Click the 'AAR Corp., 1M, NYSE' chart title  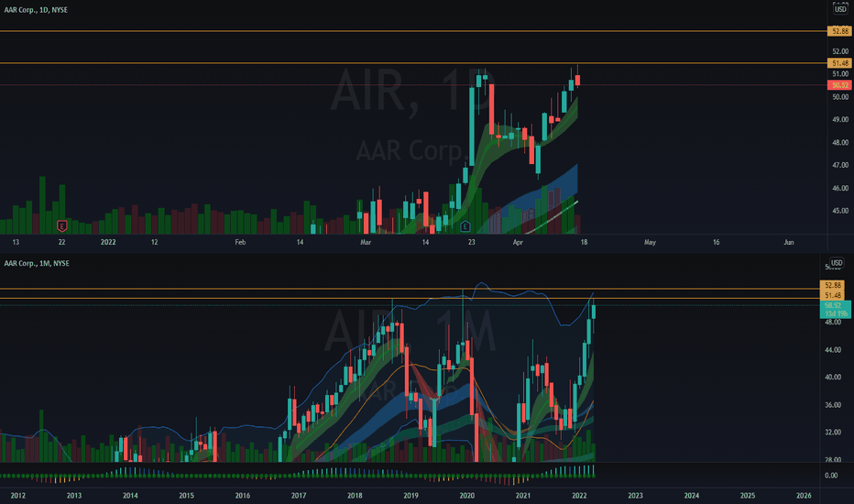pyautogui.click(x=37, y=263)
